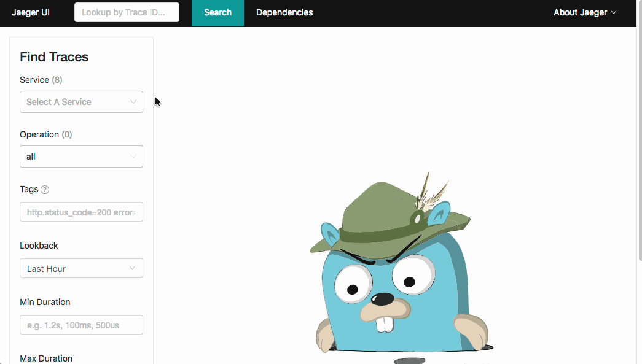The image size is (642, 364).
Task: Click the Lookback label
Action: [x=39, y=246]
